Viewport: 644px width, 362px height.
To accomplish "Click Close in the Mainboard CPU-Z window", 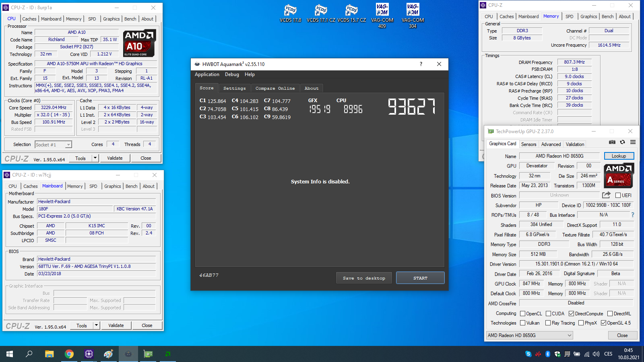I will [x=147, y=325].
